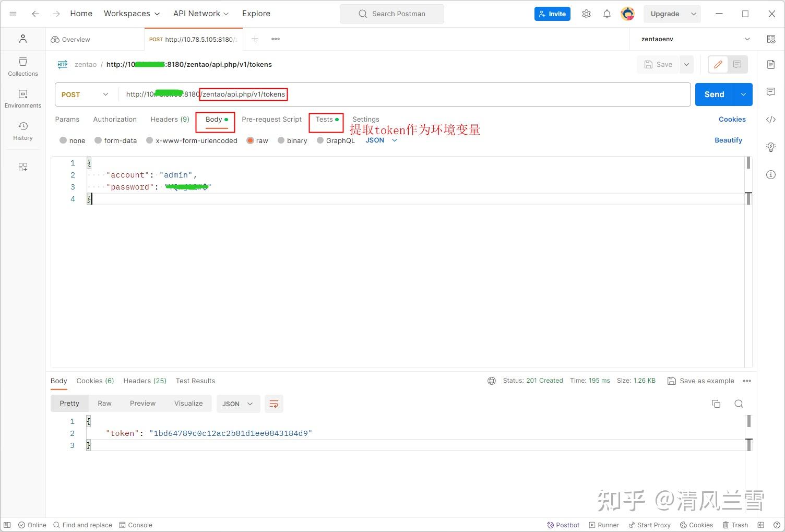Open the configure sidebar grid icon
Image resolution: width=785 pixels, height=532 pixels.
[x=23, y=167]
